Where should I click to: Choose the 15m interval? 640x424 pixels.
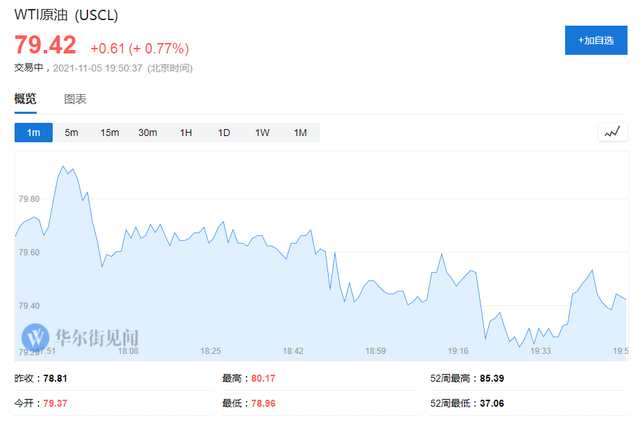109,133
